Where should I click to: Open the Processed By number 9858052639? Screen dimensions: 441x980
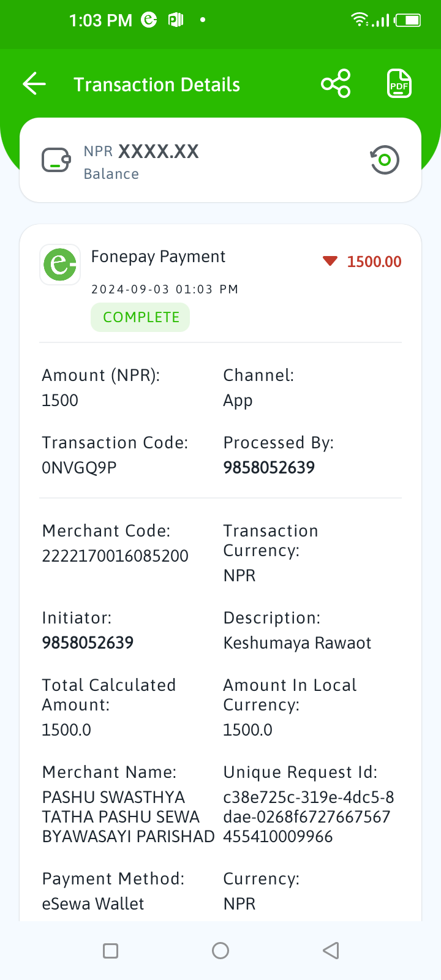point(269,467)
